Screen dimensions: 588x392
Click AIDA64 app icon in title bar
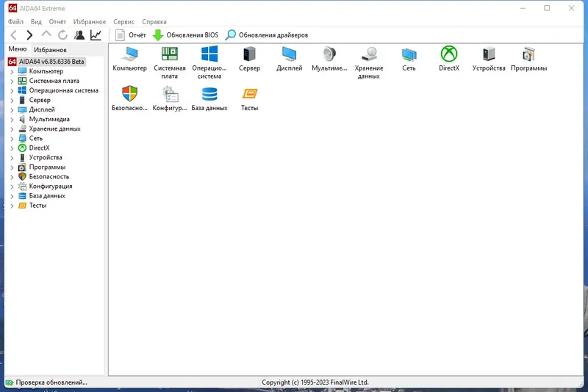click(x=12, y=8)
